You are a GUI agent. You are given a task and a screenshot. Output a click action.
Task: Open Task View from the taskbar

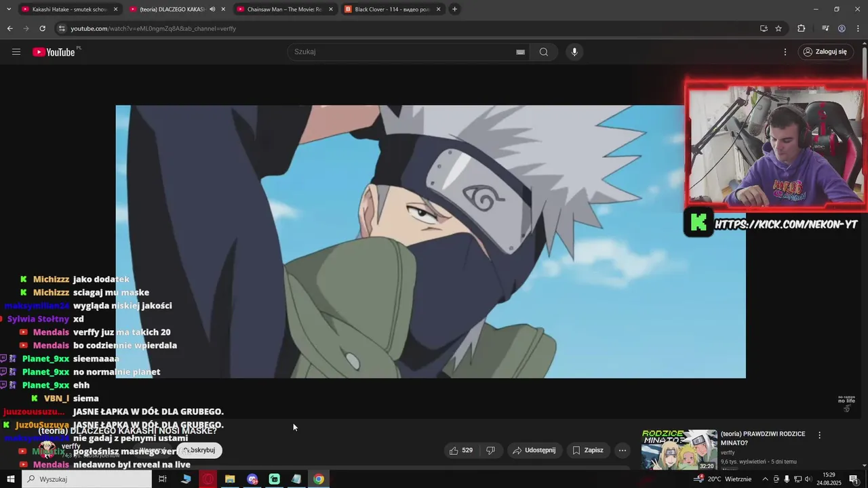(x=163, y=479)
